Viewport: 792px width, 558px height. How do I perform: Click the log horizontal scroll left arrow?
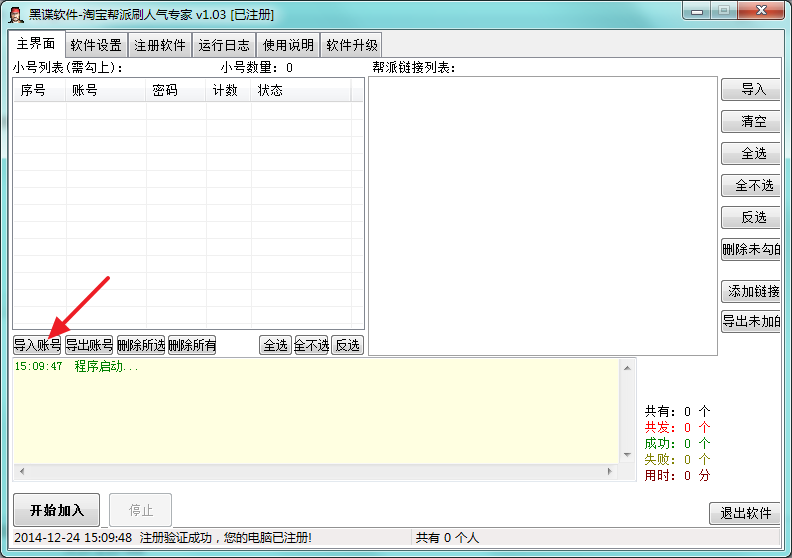[x=22, y=471]
